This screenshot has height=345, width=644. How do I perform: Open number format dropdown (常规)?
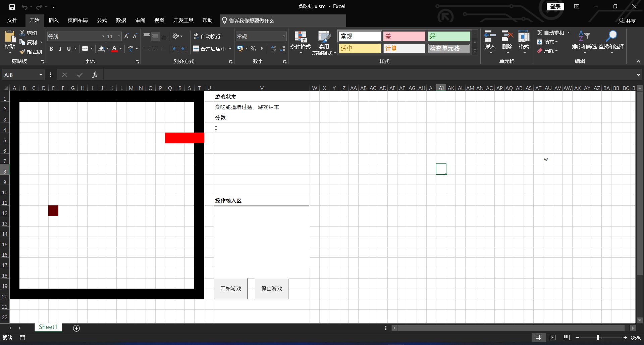tap(284, 36)
